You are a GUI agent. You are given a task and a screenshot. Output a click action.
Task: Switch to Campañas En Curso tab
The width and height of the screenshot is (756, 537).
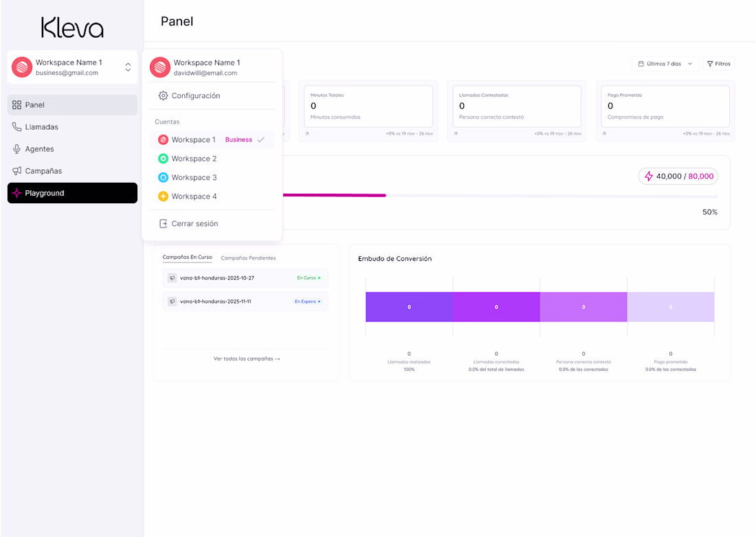point(187,258)
